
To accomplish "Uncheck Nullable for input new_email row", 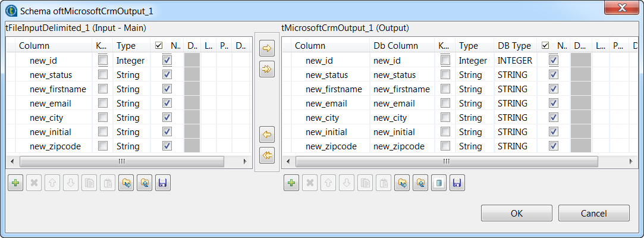I will [167, 104].
